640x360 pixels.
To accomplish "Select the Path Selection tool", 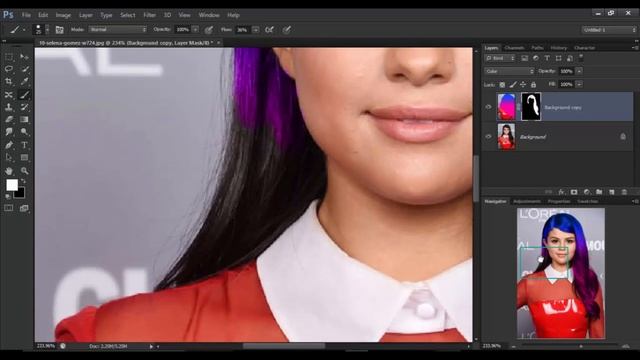I will pyautogui.click(x=9, y=158).
